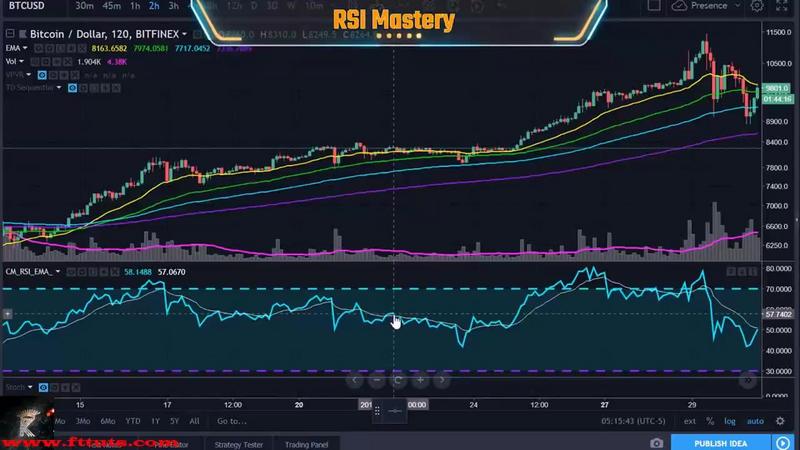Remove the VPVR indicator with X icon
Screen dimensions: 800x450
tap(75, 75)
